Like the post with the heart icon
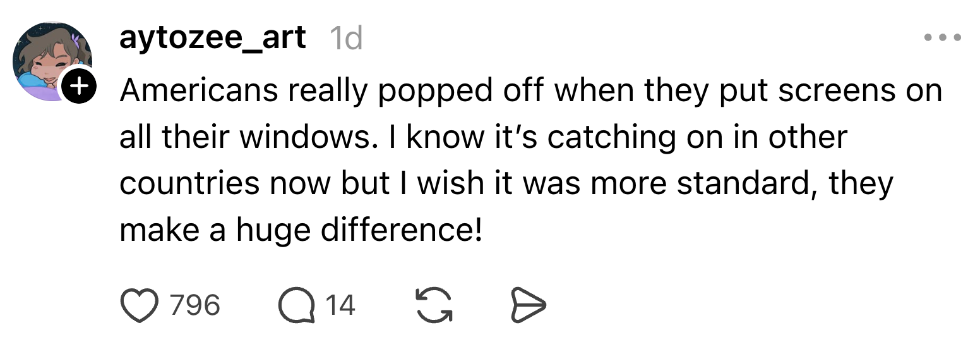The width and height of the screenshot is (980, 349). (140, 305)
